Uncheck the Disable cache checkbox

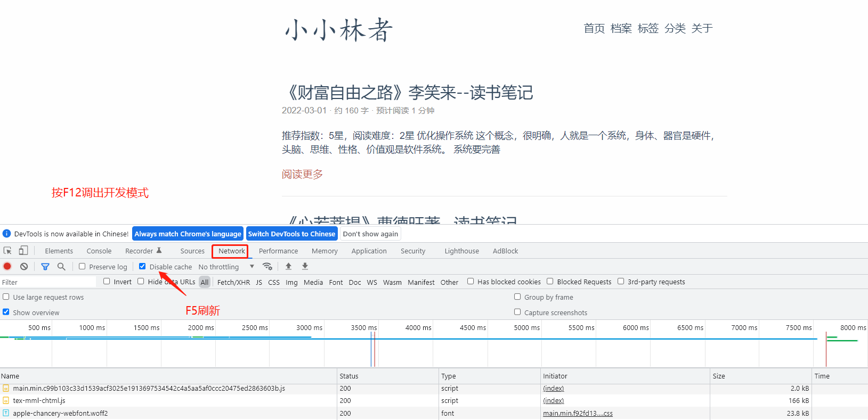click(x=142, y=266)
